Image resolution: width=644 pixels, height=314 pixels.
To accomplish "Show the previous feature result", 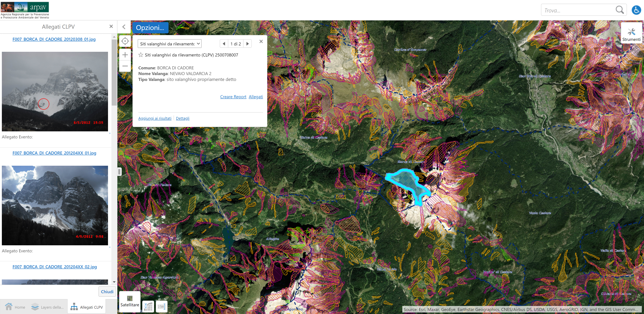I will tap(224, 44).
